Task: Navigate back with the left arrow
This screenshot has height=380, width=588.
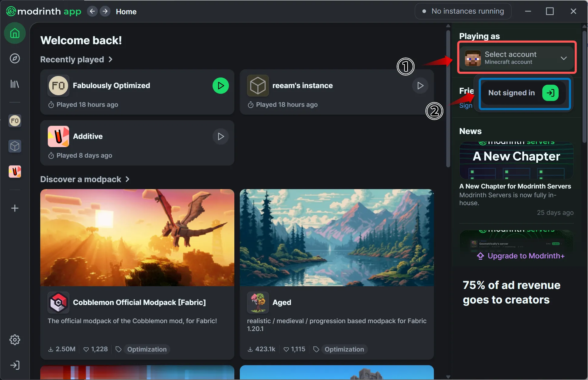Action: click(92, 11)
